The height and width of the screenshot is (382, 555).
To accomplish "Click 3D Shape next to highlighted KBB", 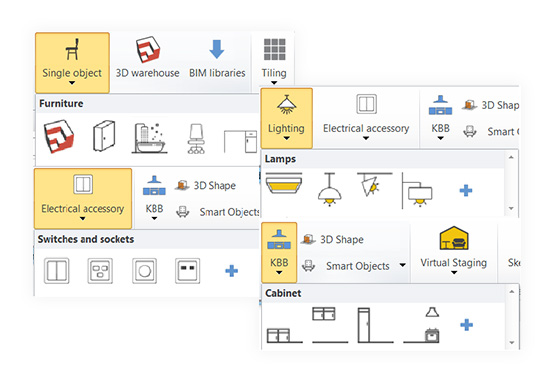I will [x=333, y=240].
